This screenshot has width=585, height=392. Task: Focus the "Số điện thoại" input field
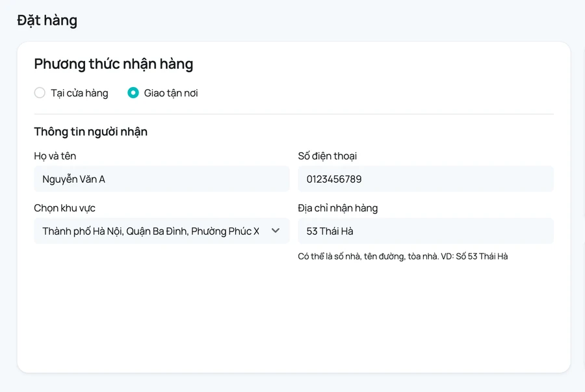tap(426, 179)
